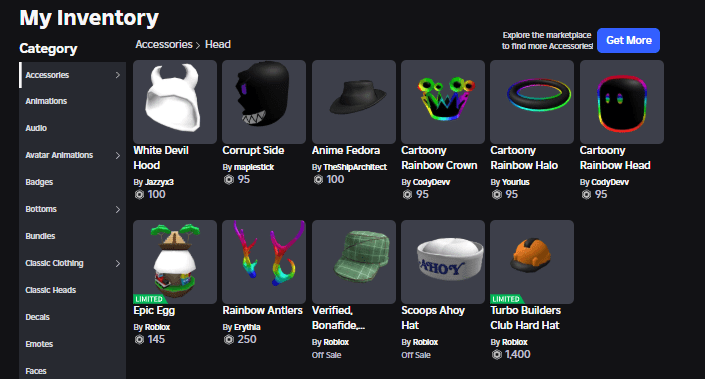The height and width of the screenshot is (379, 705).
Task: Select the Corrupt Side item image
Action: point(264,102)
